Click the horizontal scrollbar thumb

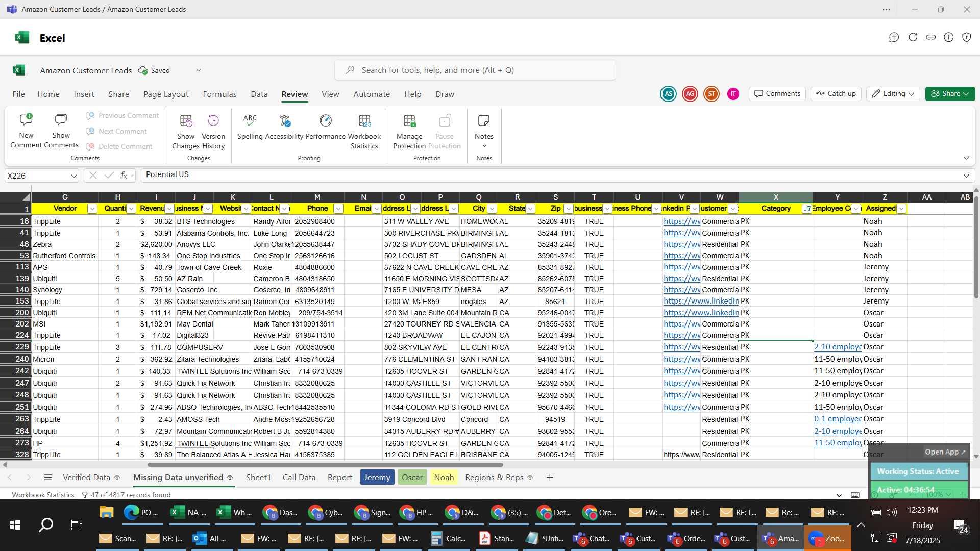325,465
